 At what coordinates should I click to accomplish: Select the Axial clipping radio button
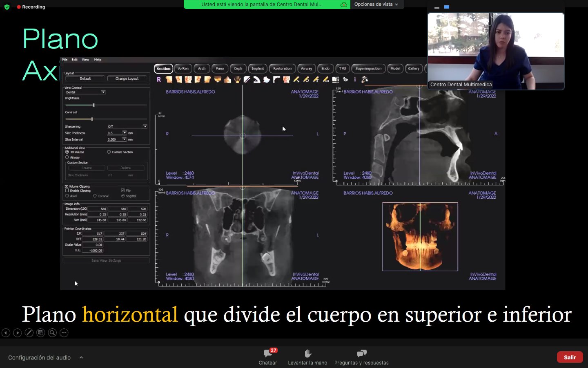67,196
